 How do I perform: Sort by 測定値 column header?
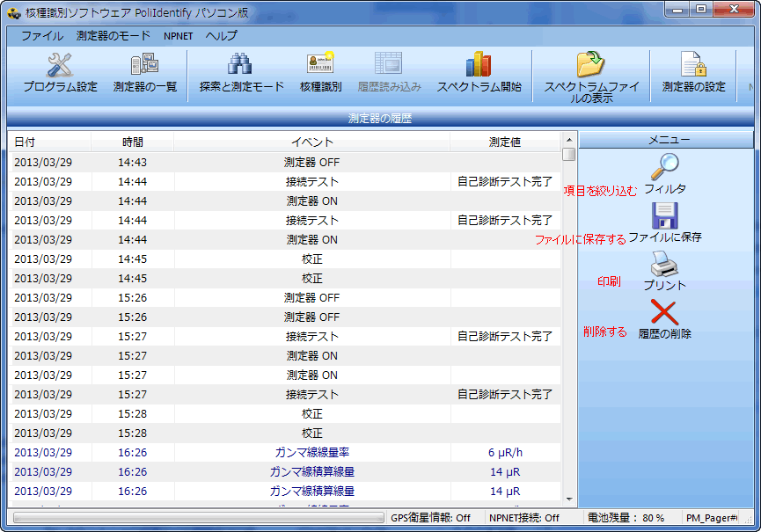(x=505, y=142)
